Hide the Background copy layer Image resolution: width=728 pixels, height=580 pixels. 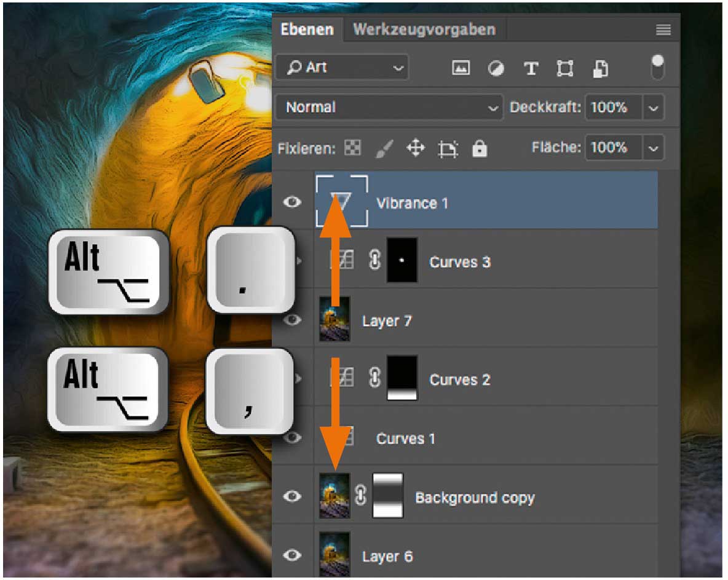292,496
